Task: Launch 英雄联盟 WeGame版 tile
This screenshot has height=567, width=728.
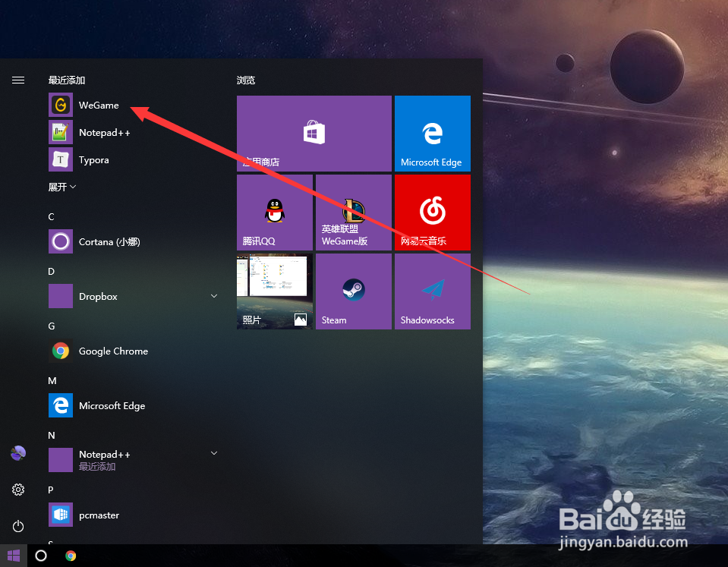Action: [x=354, y=213]
